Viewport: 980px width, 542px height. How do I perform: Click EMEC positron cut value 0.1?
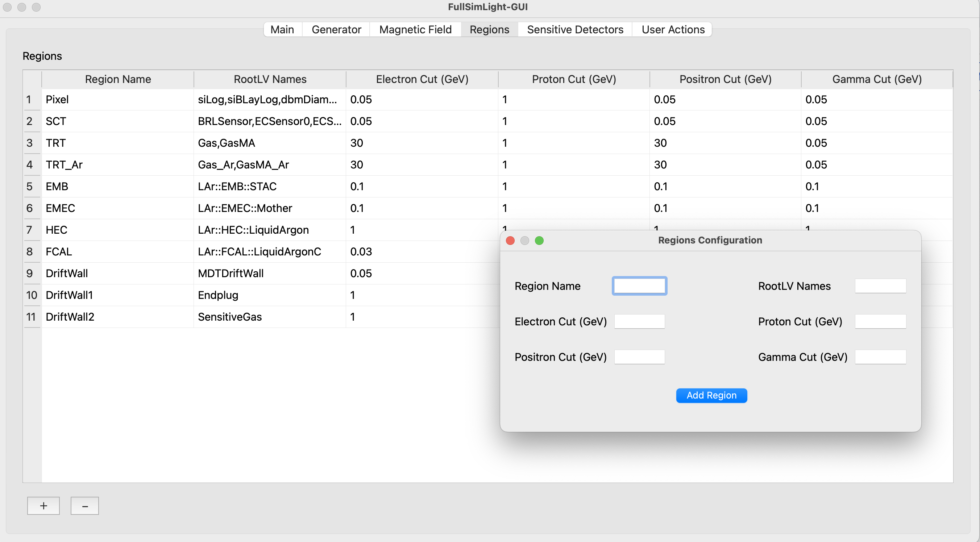pos(726,208)
